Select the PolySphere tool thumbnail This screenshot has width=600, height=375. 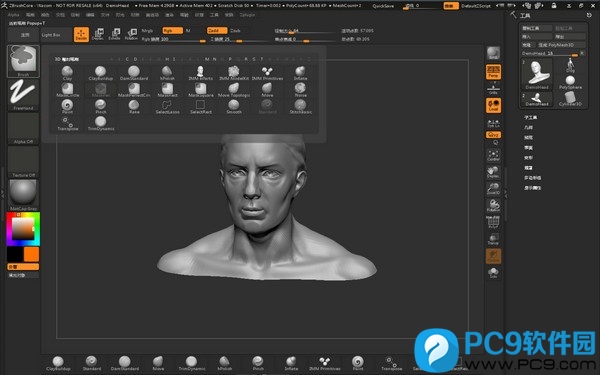pyautogui.click(x=570, y=82)
